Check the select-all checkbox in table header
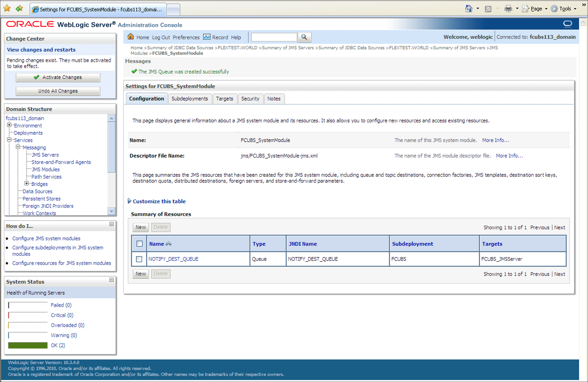 (x=139, y=244)
